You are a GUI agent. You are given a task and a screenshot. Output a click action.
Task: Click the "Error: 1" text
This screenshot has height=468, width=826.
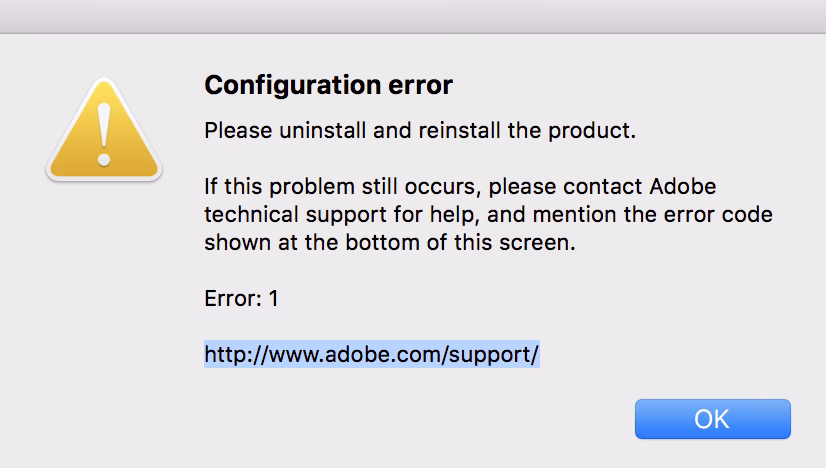tap(241, 298)
